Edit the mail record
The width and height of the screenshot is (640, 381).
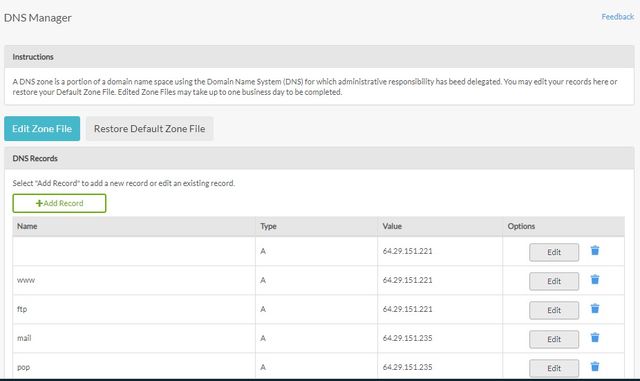coord(554,339)
